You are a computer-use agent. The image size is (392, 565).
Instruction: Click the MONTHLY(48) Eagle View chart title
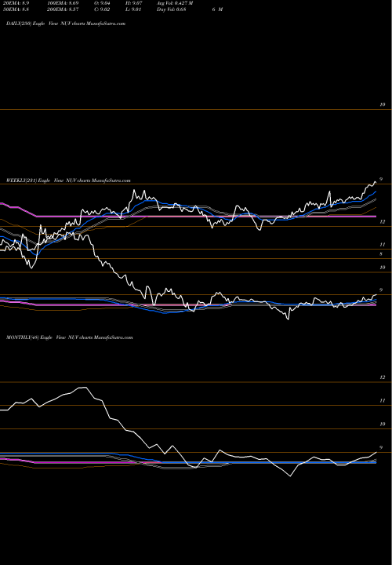click(x=70, y=337)
